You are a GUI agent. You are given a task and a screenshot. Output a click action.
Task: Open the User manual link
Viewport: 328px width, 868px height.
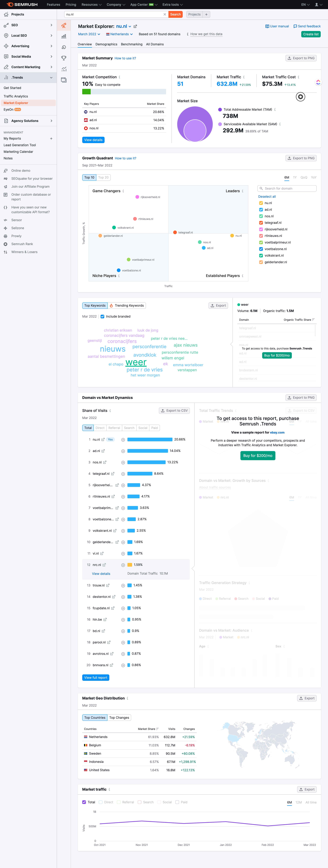(x=277, y=26)
